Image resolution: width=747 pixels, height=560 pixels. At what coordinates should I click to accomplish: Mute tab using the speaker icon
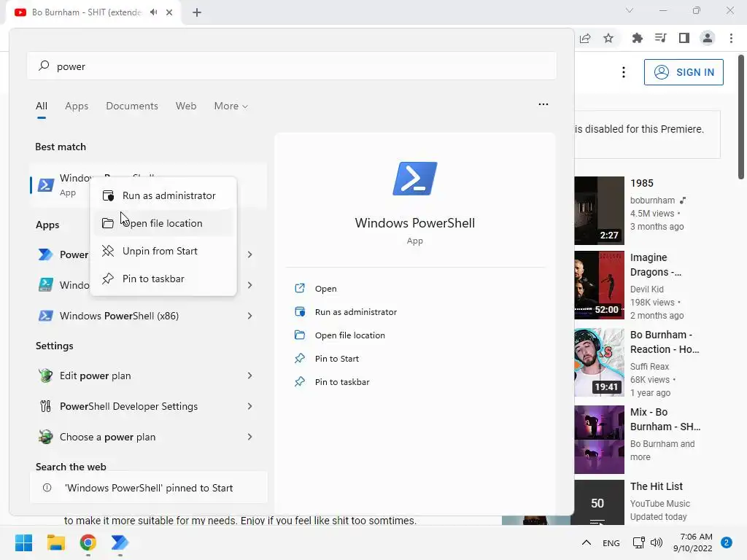[153, 12]
